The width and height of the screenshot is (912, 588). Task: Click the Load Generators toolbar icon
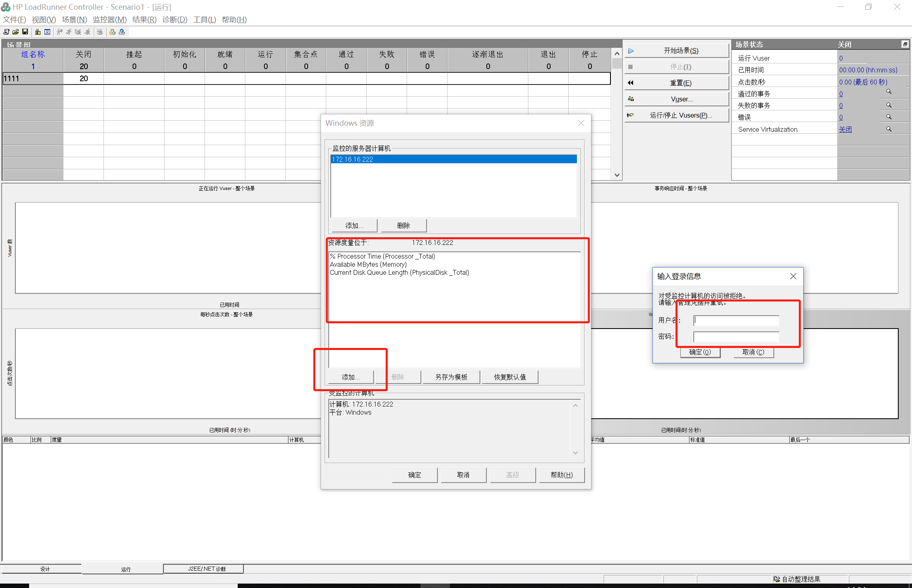pos(37,32)
